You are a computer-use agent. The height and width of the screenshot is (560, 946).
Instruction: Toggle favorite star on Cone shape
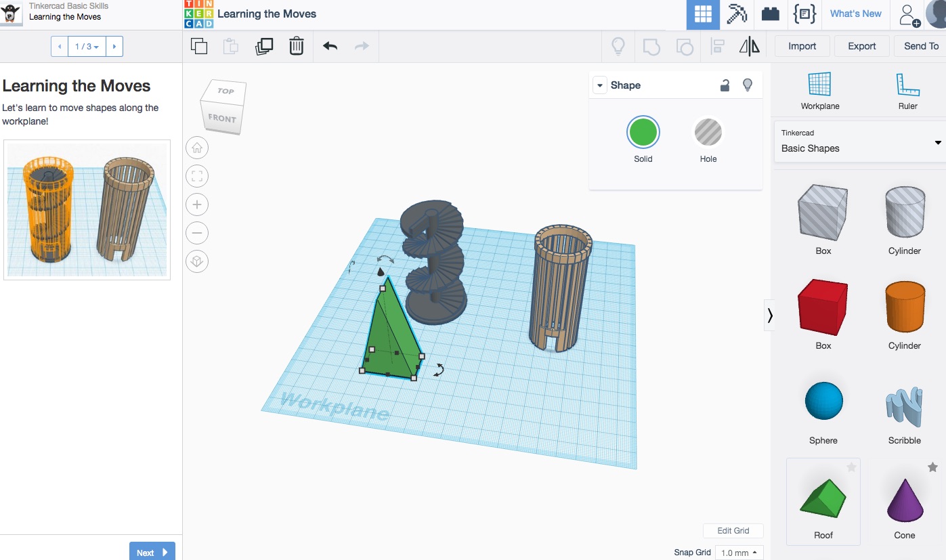pyautogui.click(x=932, y=467)
